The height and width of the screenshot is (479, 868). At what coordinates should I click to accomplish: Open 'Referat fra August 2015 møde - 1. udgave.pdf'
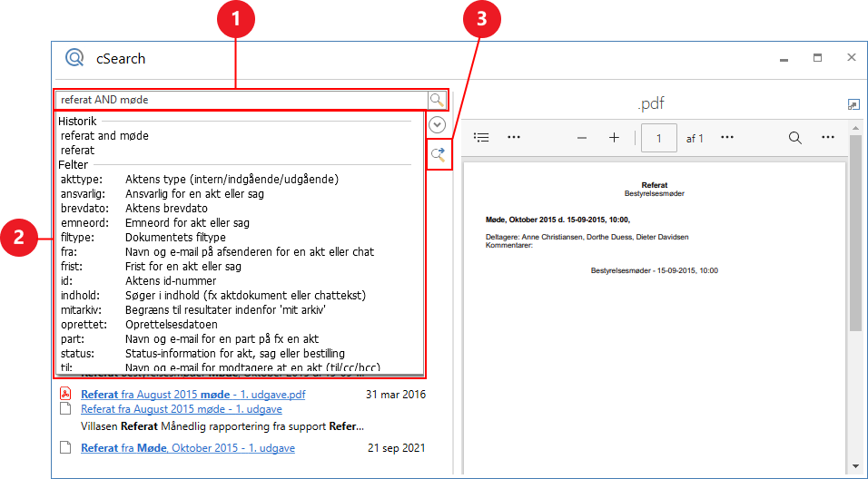tap(192, 395)
